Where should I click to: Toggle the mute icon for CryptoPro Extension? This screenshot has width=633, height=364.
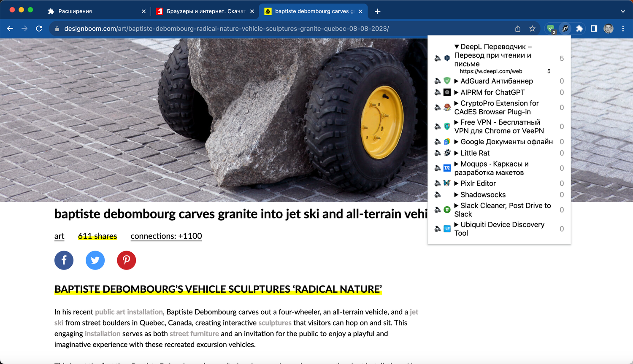(x=438, y=108)
